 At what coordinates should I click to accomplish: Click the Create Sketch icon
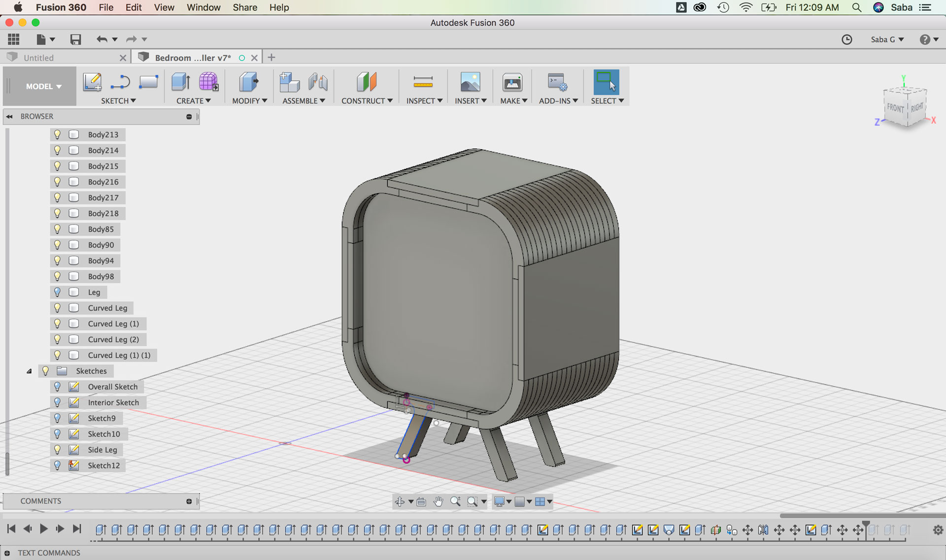(x=92, y=82)
